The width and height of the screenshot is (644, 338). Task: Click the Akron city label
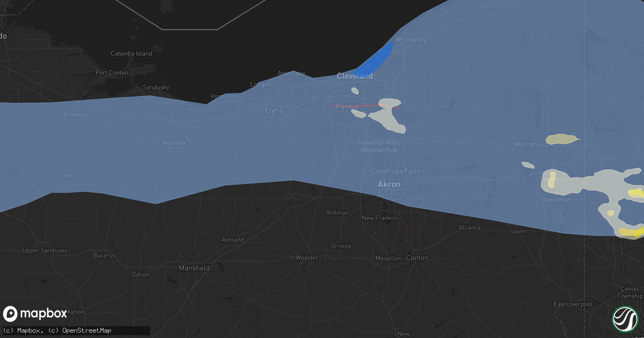pos(389,184)
